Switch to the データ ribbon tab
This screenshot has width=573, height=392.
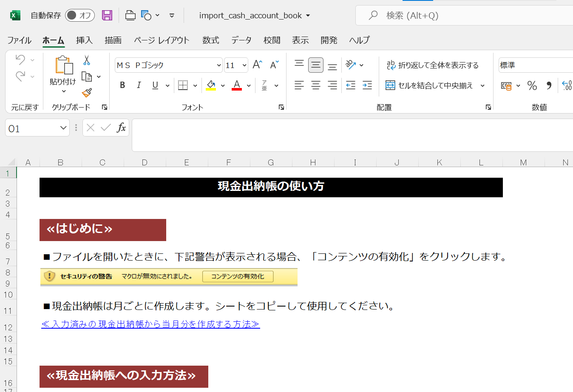tap(241, 40)
